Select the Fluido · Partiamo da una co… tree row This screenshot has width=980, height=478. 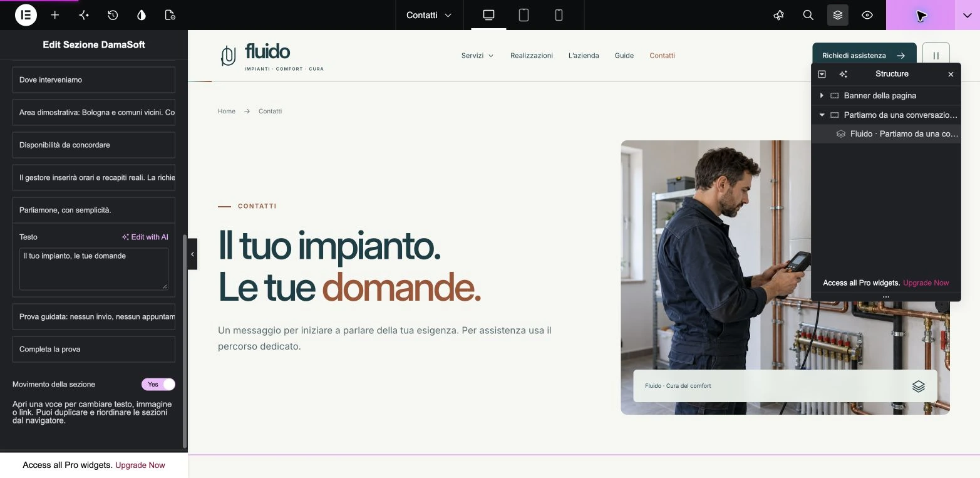886,133
